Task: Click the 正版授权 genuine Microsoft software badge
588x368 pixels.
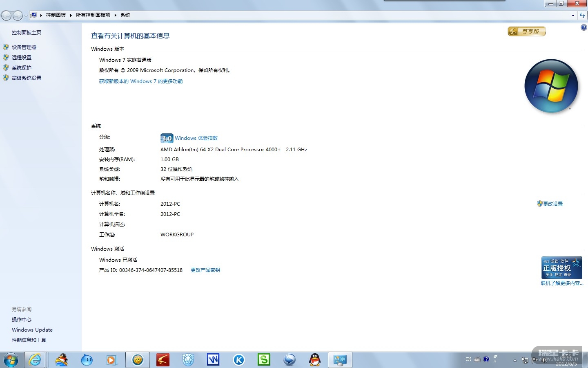Action: 562,267
